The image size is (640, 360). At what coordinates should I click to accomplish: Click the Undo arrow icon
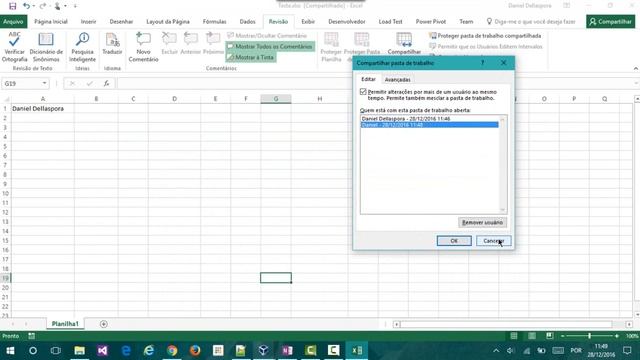pos(26,6)
